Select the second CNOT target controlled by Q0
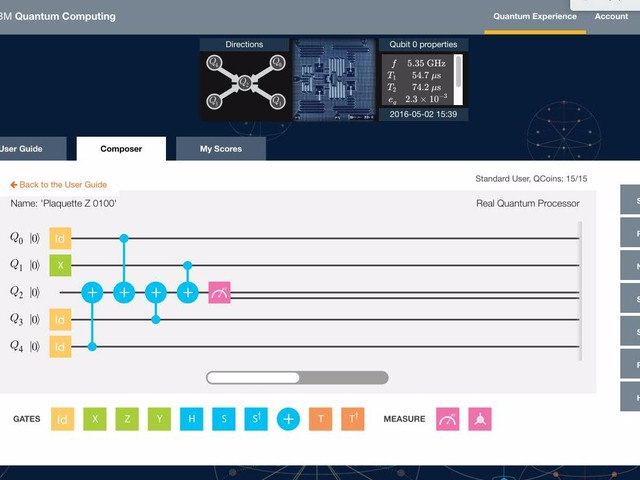 [124, 292]
